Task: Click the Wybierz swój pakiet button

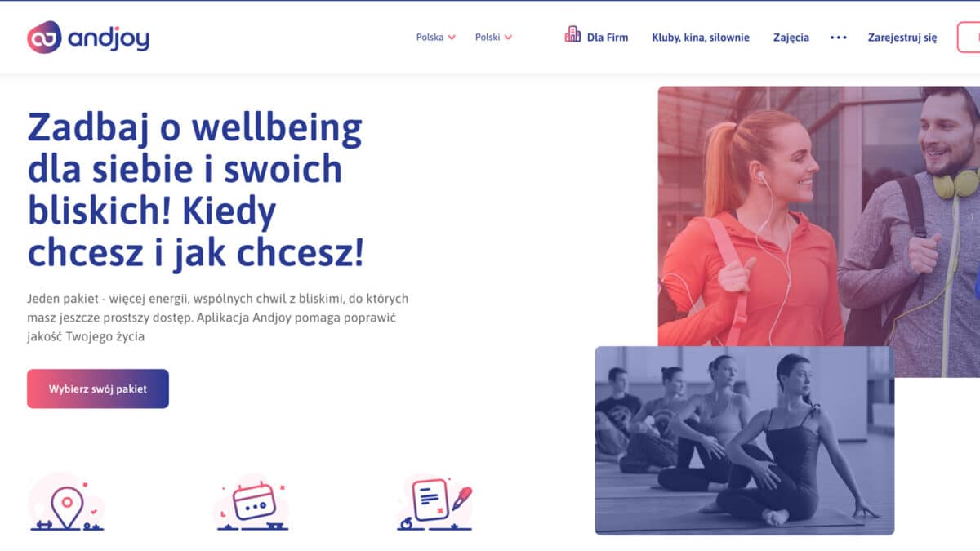Action: point(98,389)
